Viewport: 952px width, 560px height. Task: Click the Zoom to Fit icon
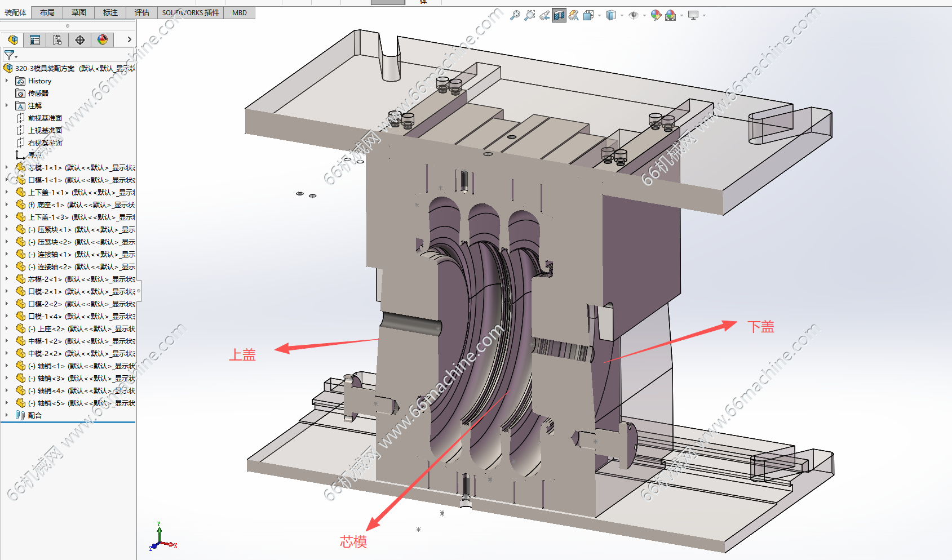pos(515,16)
